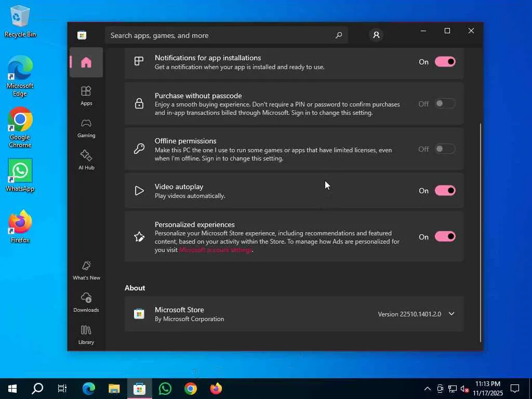
Task: Click the play icon for Video autoplay
Action: [139, 191]
